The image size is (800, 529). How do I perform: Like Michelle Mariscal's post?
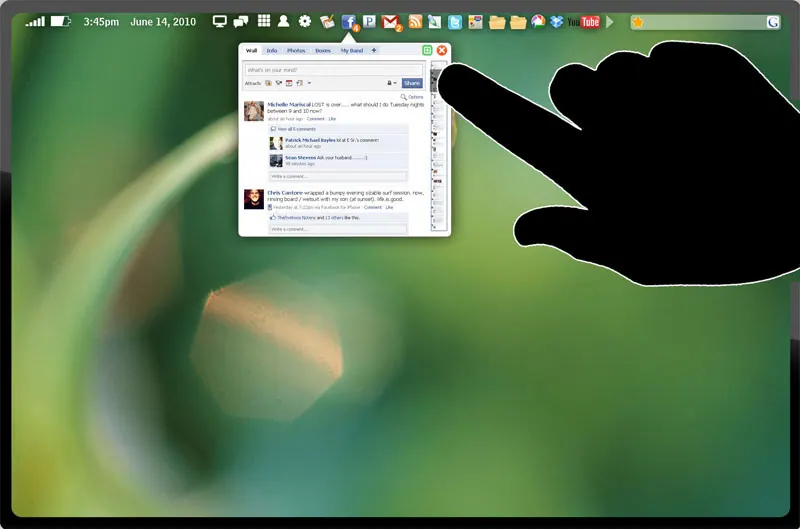332,119
